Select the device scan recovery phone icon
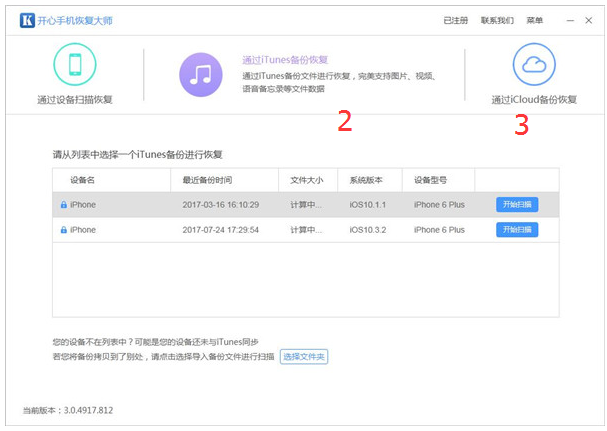 75,64
